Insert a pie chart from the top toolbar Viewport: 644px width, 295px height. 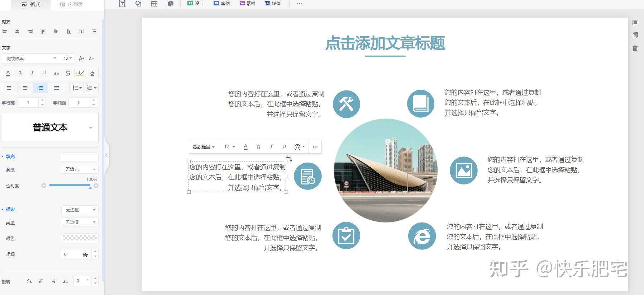[171, 4]
